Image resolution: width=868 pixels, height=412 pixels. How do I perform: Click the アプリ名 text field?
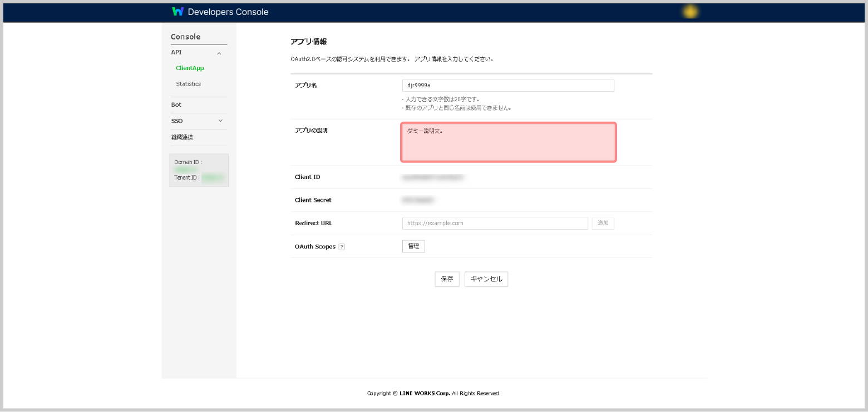(507, 85)
